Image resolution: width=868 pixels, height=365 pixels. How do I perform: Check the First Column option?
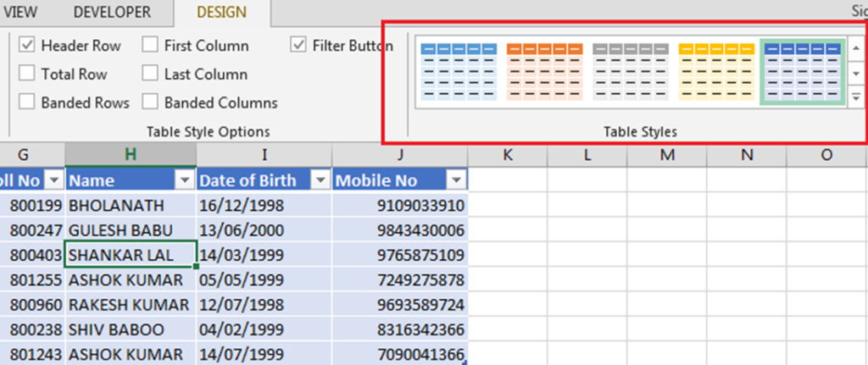[x=150, y=46]
